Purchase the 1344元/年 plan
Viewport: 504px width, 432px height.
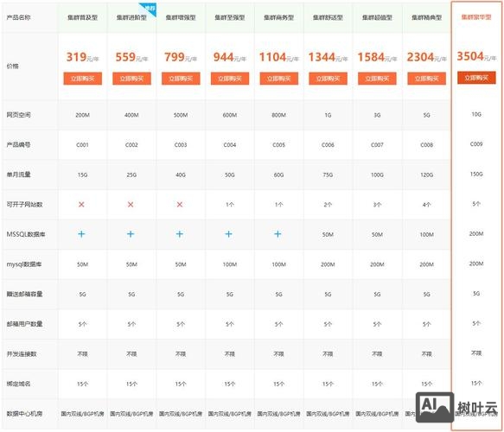[329, 79]
